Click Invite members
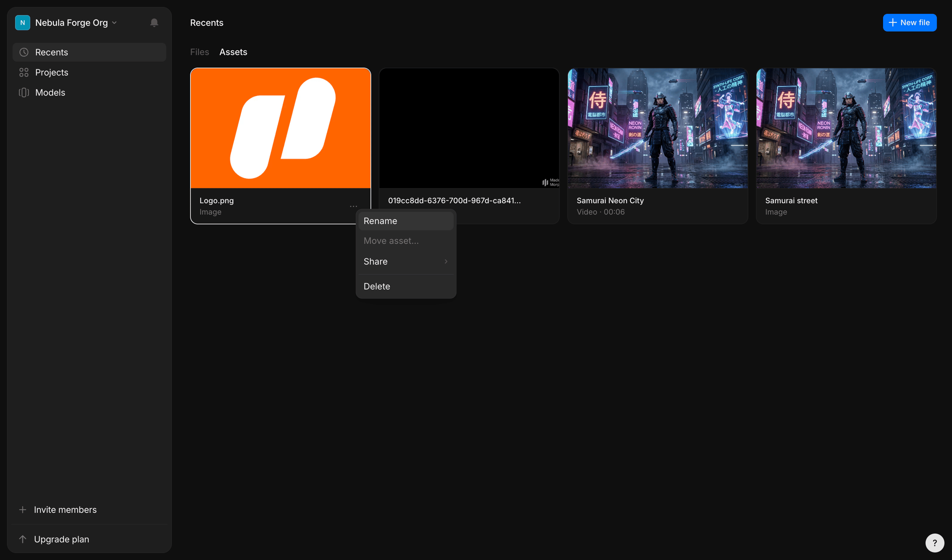The height and width of the screenshot is (560, 952). 65,510
